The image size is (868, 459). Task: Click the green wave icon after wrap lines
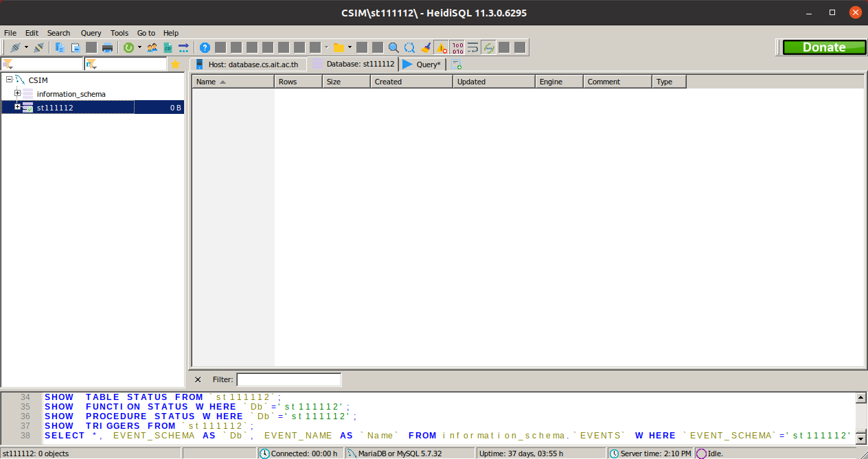(x=489, y=47)
